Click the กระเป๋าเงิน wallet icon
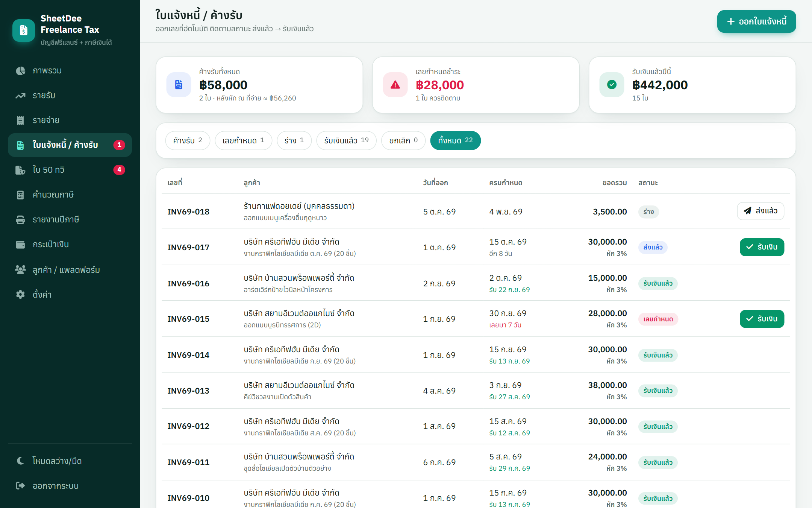 pos(20,245)
